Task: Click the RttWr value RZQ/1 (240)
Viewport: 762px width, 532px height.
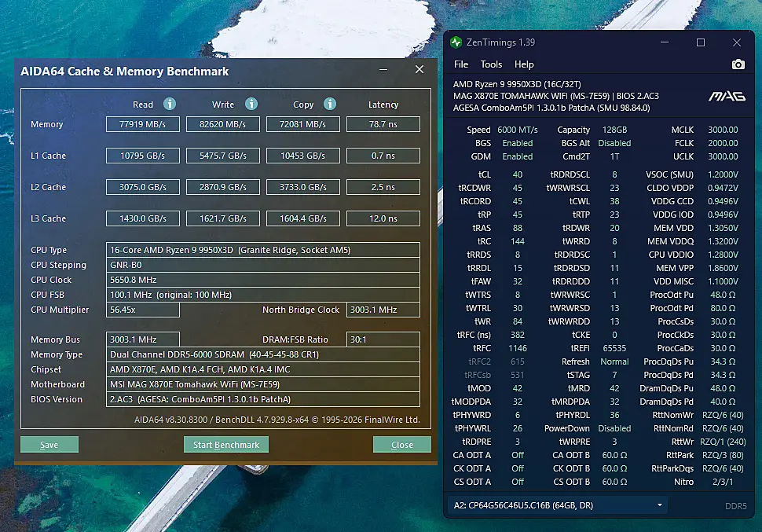Action: tap(723, 442)
